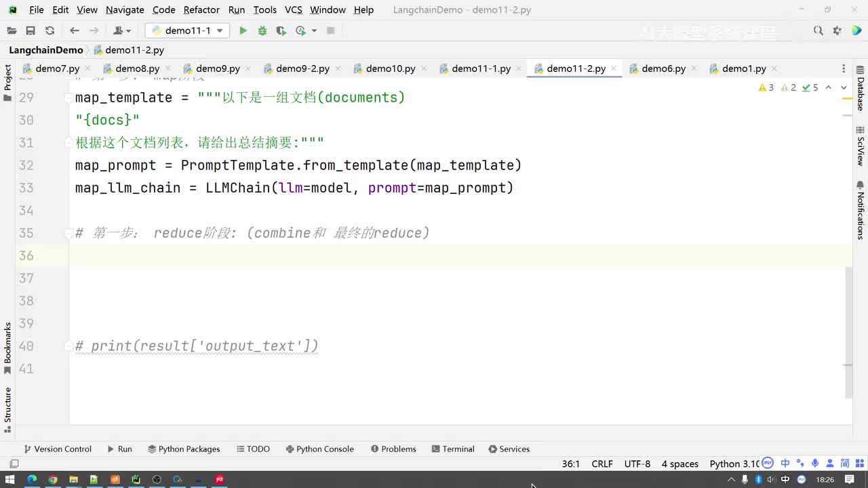Switch to the demo7.py tab
The width and height of the screenshot is (868, 488).
point(57,68)
